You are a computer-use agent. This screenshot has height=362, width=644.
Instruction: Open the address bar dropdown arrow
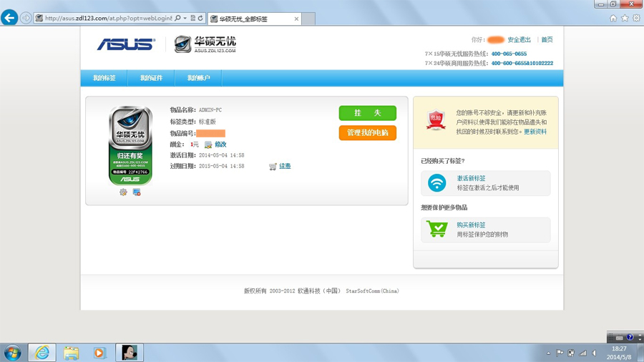pyautogui.click(x=185, y=18)
